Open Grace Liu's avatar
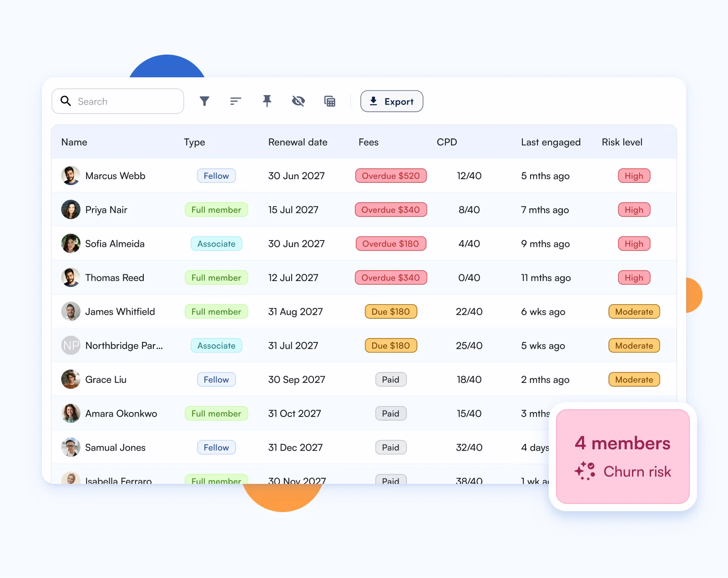Image resolution: width=728 pixels, height=578 pixels. pos(71,379)
